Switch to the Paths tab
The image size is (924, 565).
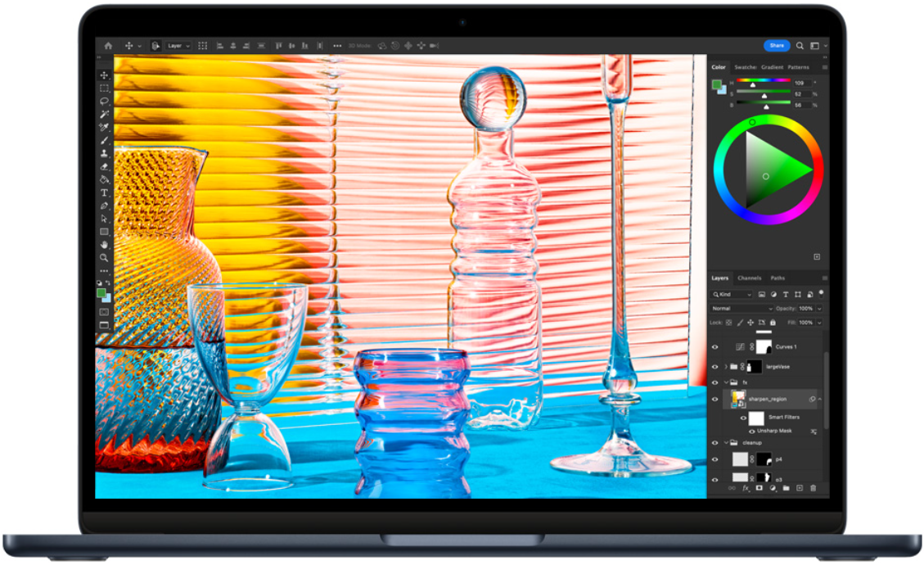(778, 278)
